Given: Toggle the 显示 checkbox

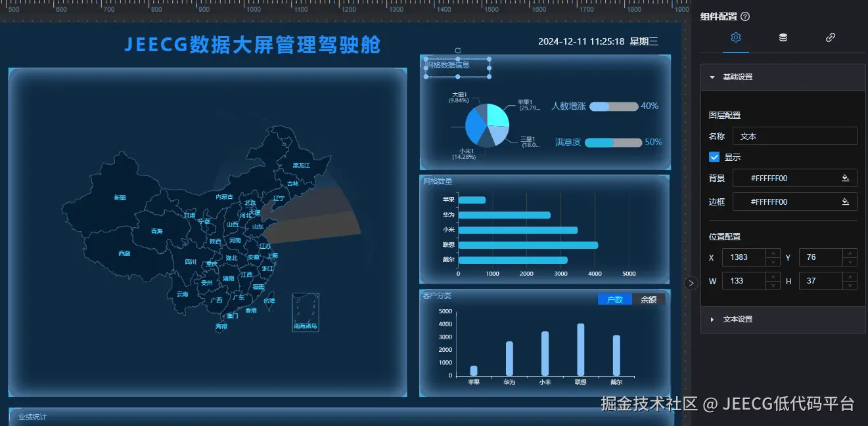Looking at the screenshot, I should pos(714,157).
